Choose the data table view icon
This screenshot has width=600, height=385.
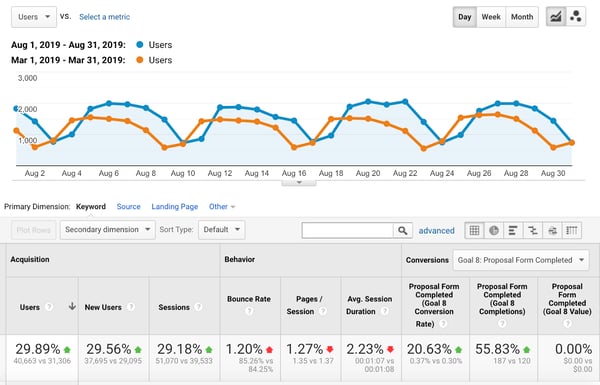tap(474, 230)
